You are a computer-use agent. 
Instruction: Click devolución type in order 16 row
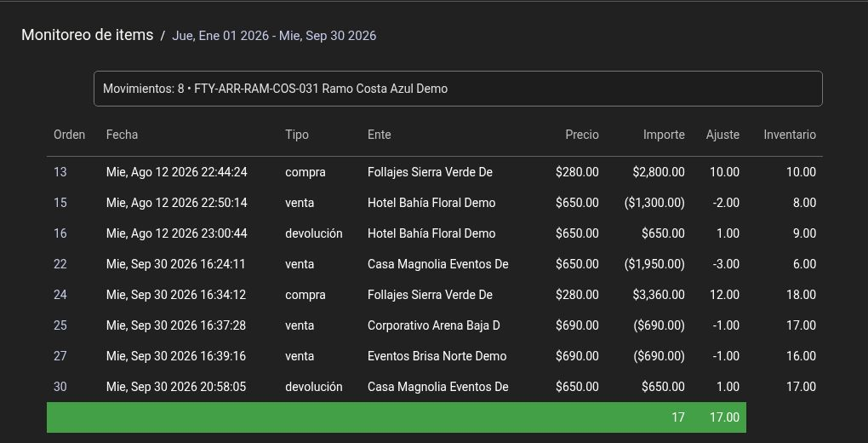pos(314,233)
